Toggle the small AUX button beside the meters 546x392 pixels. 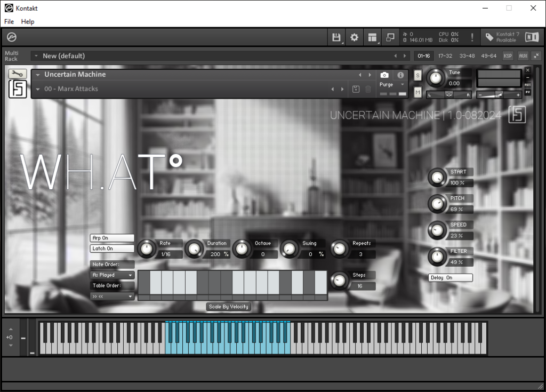pos(527,85)
